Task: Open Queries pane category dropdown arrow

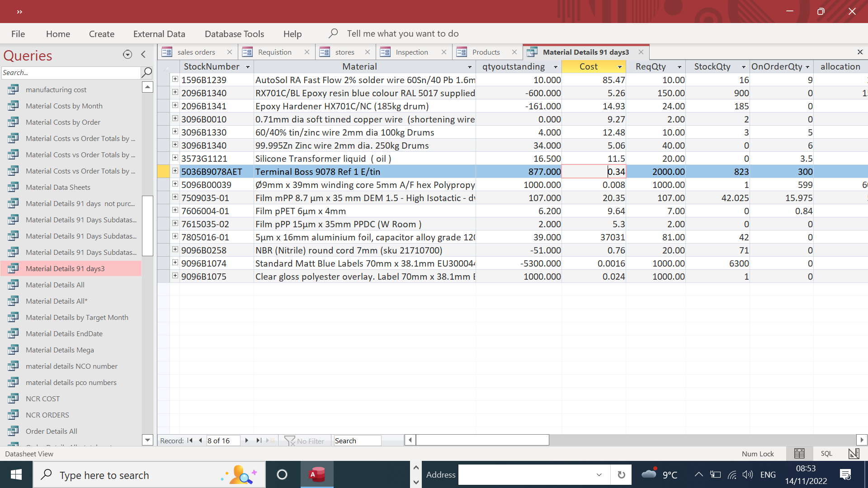Action: click(127, 55)
